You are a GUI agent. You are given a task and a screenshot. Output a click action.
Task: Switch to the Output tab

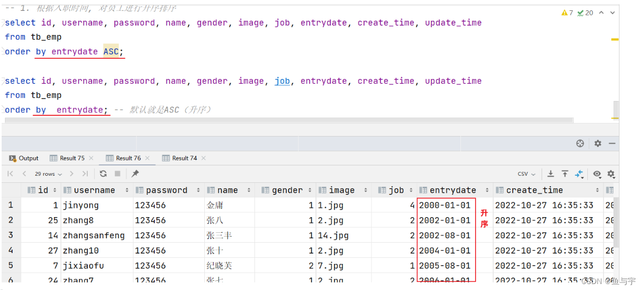(24, 158)
